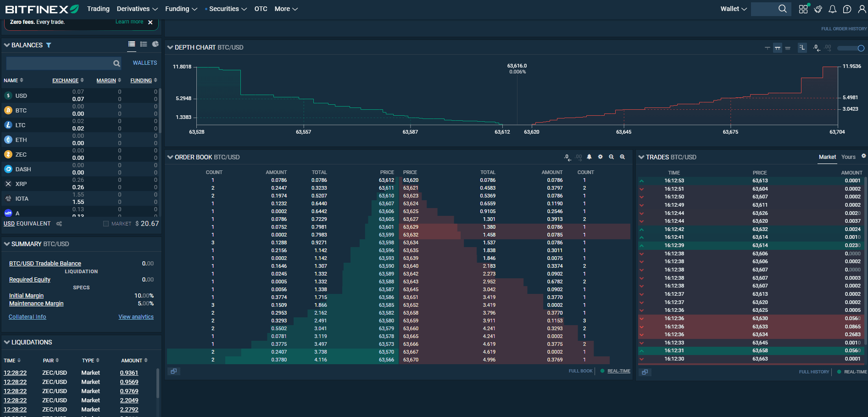Screen dimensions: 868x417
Task: Collapse the BALANCES panel
Action: (7, 45)
